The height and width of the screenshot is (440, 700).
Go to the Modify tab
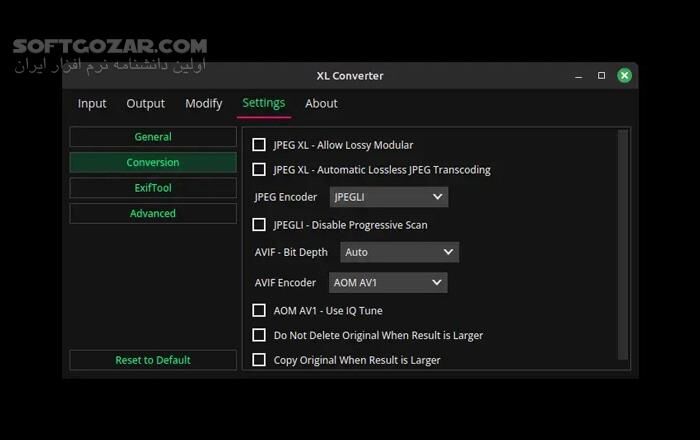[204, 104]
